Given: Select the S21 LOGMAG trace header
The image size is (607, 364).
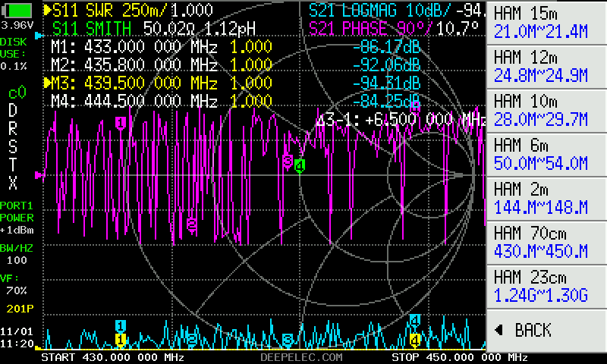Looking at the screenshot, I should [x=397, y=11].
